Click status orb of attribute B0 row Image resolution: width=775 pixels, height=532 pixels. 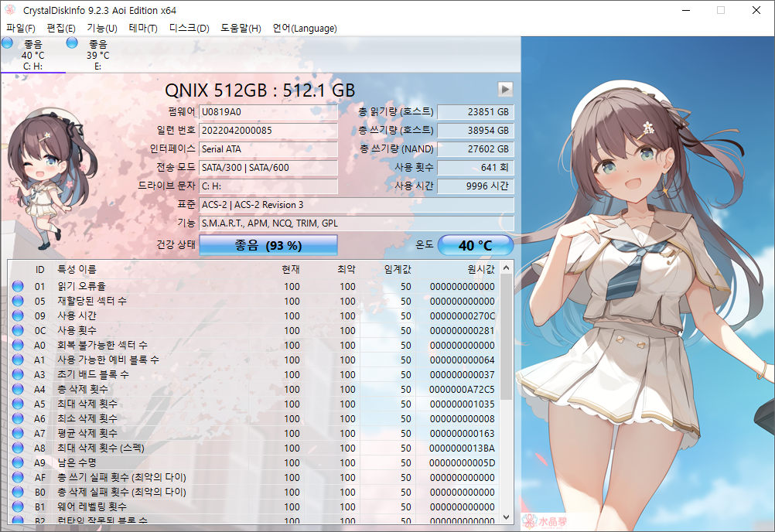[18, 492]
